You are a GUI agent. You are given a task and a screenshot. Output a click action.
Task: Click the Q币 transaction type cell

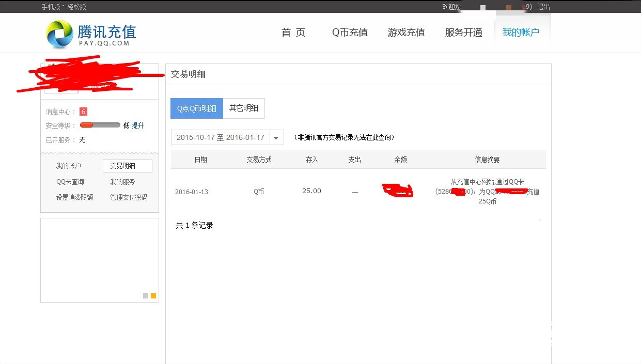(x=259, y=192)
